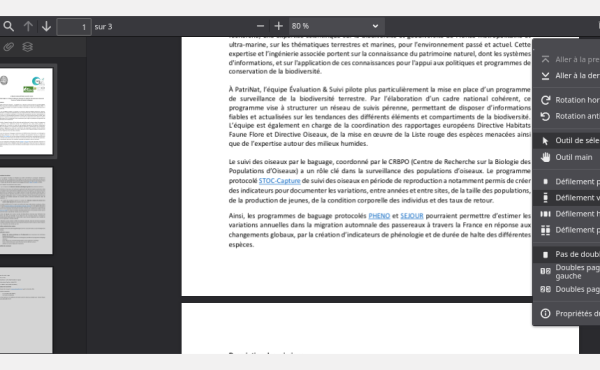Select 'Doubles pages' gauche option
The height and width of the screenshot is (370, 600).
tap(567, 272)
